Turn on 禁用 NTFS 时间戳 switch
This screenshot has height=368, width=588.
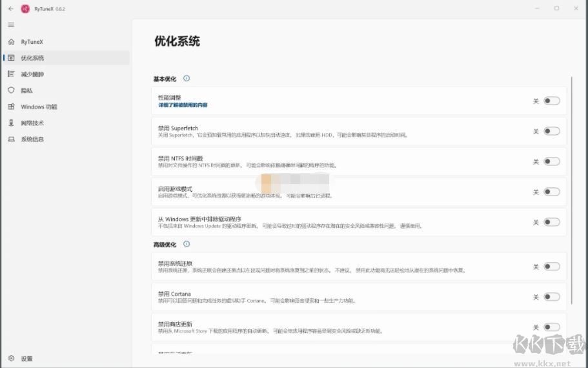(x=552, y=161)
